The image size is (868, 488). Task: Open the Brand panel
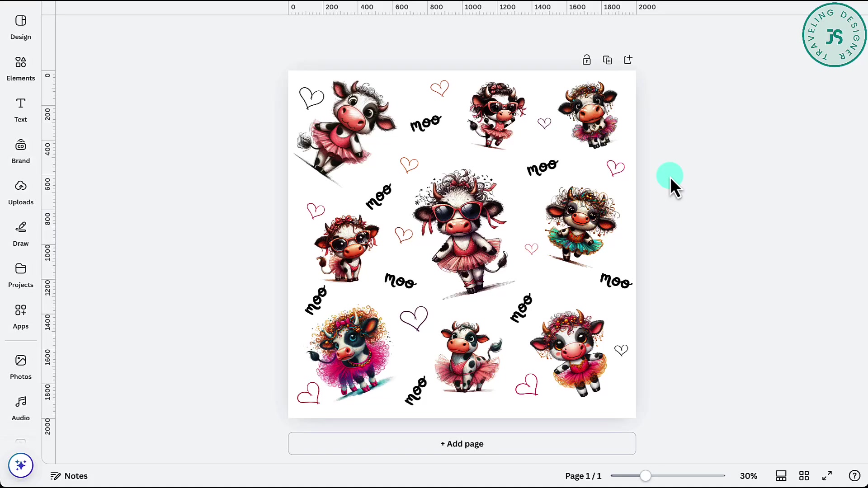coord(20,150)
